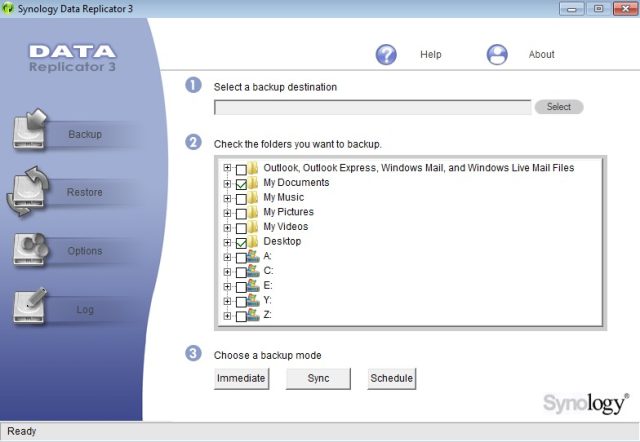Expand the C: drive tree node
640x442 pixels.
pos(227,272)
